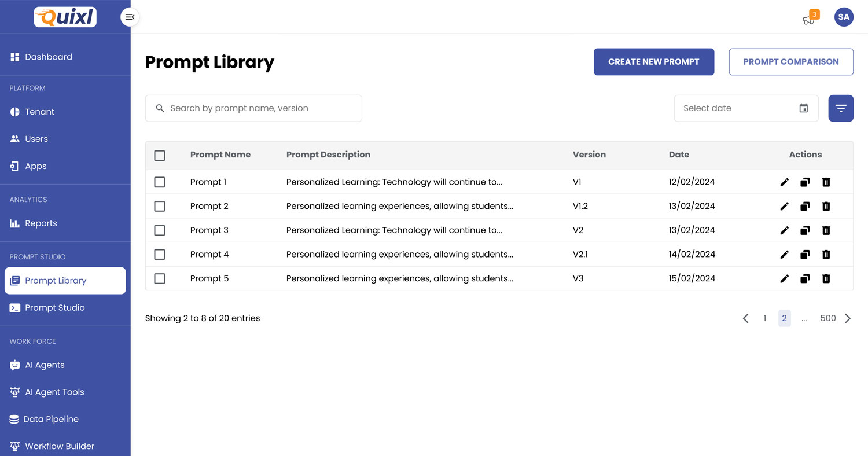Open the Prompt Comparison button

click(x=790, y=62)
